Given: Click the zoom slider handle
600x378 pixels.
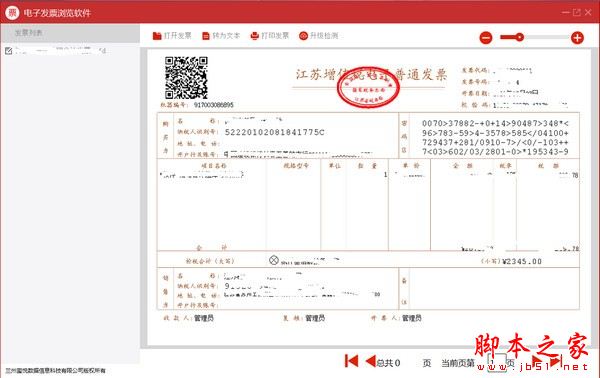Looking at the screenshot, I should 519,37.
